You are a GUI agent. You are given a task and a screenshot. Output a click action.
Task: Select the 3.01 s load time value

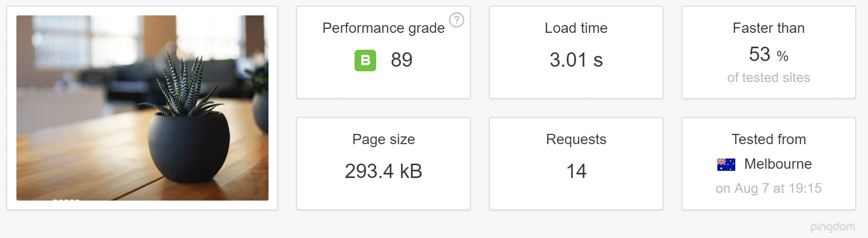point(576,60)
